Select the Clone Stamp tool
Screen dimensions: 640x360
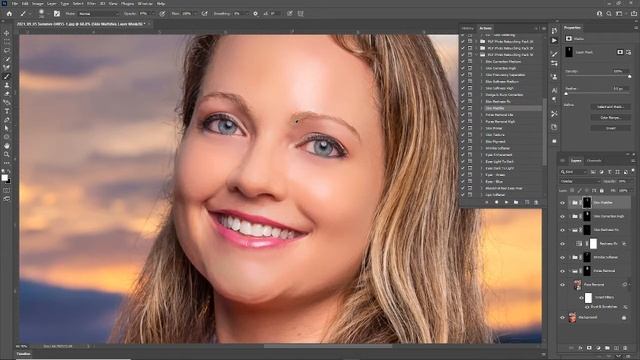(7, 85)
